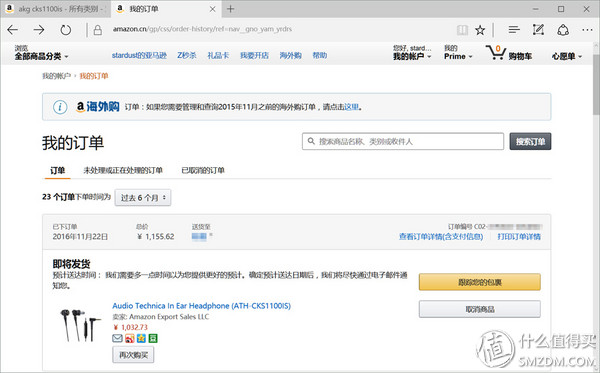
Task: Click the yellow 跟踪您的包裹 button
Action: tap(479, 282)
